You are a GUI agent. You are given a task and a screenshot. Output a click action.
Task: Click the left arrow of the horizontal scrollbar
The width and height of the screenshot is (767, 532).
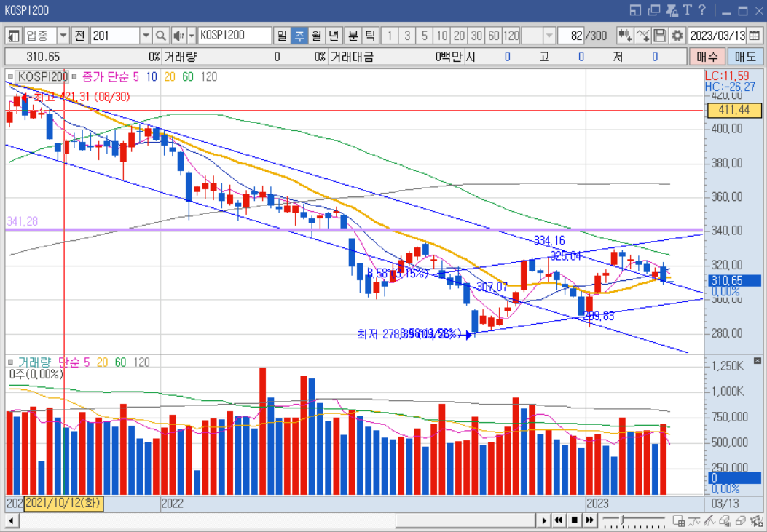(11, 520)
